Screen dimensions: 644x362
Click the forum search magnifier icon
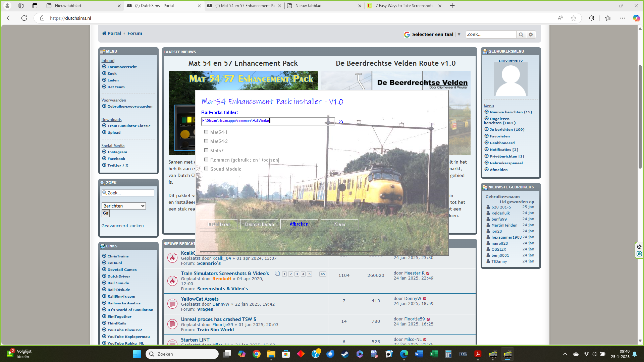(521, 35)
